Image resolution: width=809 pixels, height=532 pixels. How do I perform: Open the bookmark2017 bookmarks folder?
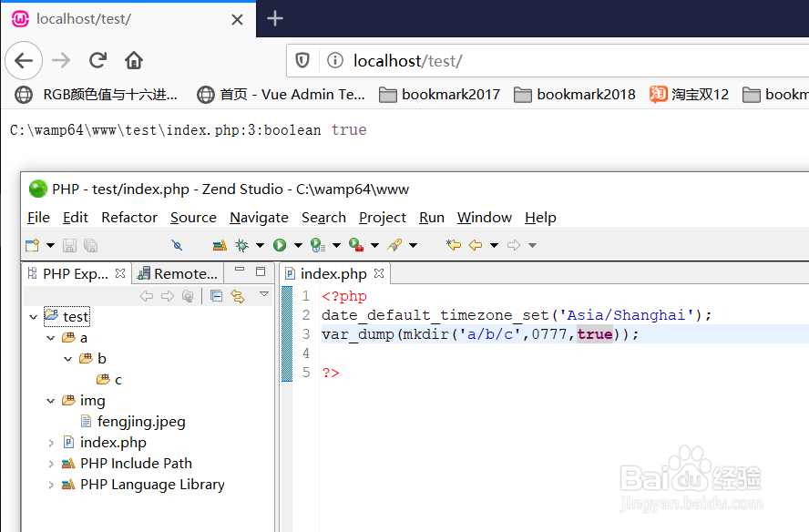(x=440, y=95)
